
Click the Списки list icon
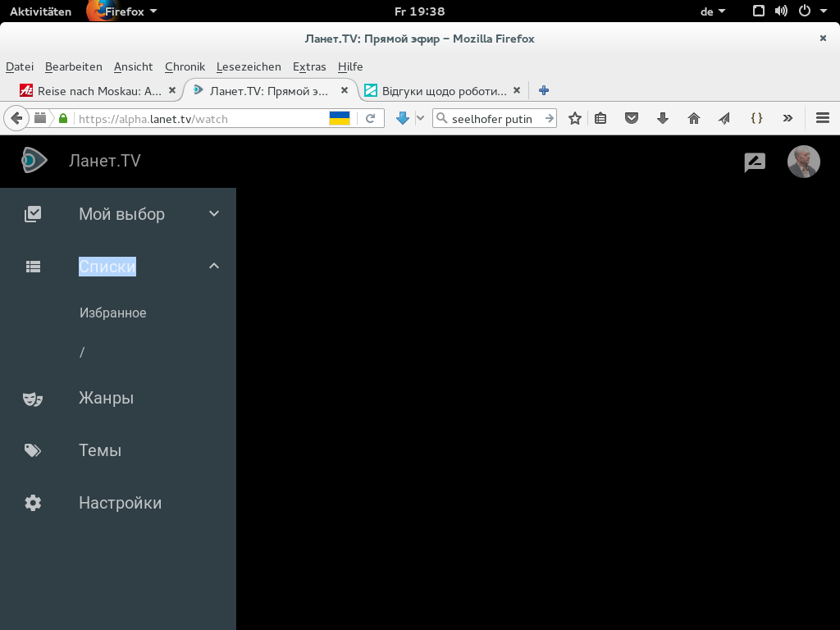[x=33, y=267]
